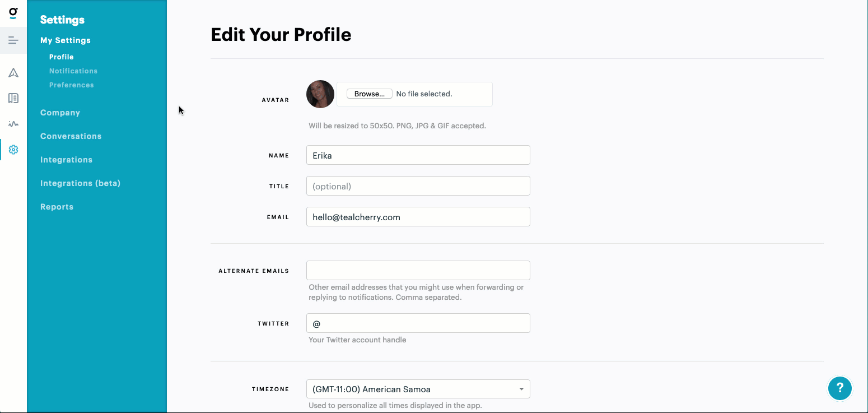Open the Timezone dropdown
Image resolution: width=868 pixels, height=413 pixels.
(418, 389)
